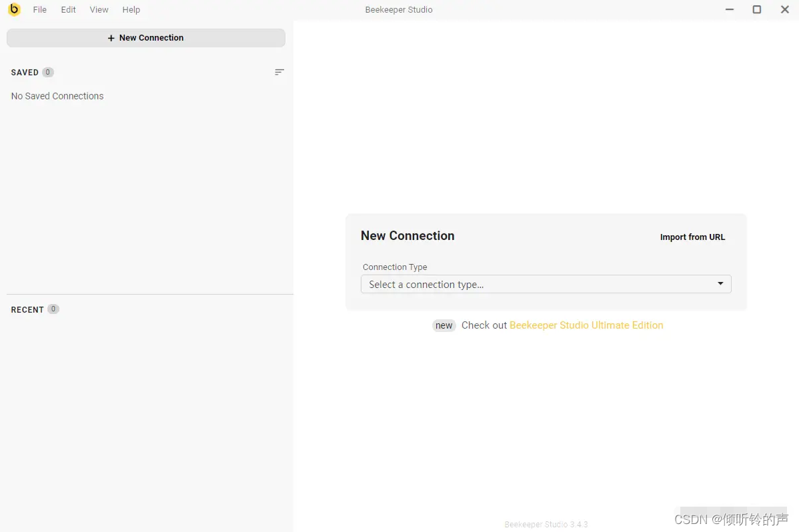Image resolution: width=799 pixels, height=532 pixels.
Task: Open the View menu
Action: coord(99,10)
